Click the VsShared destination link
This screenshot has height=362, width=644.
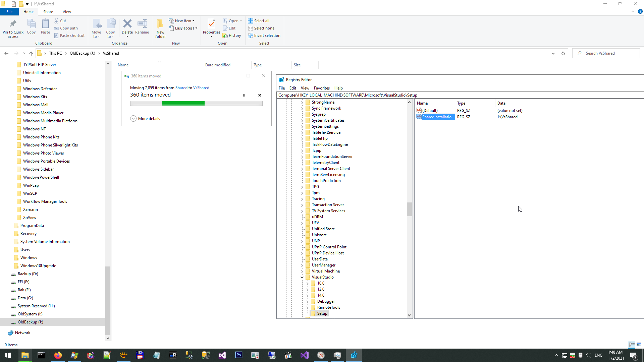coord(201,88)
